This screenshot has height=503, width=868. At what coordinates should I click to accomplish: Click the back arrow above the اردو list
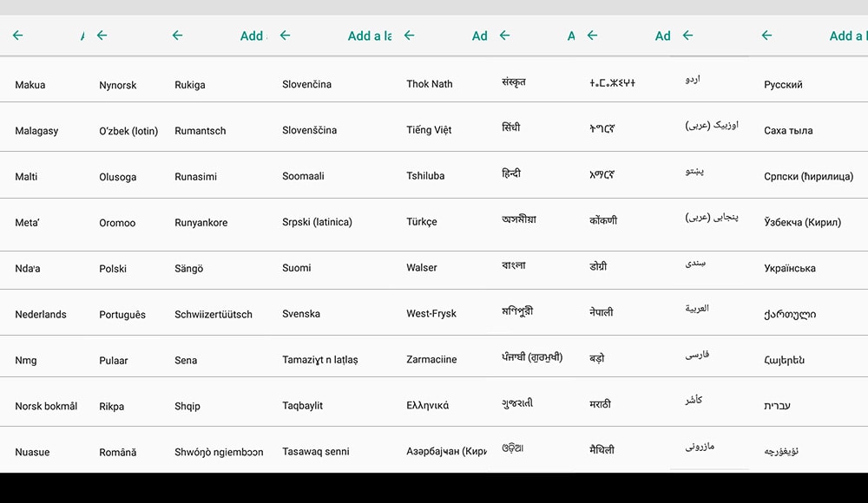687,36
